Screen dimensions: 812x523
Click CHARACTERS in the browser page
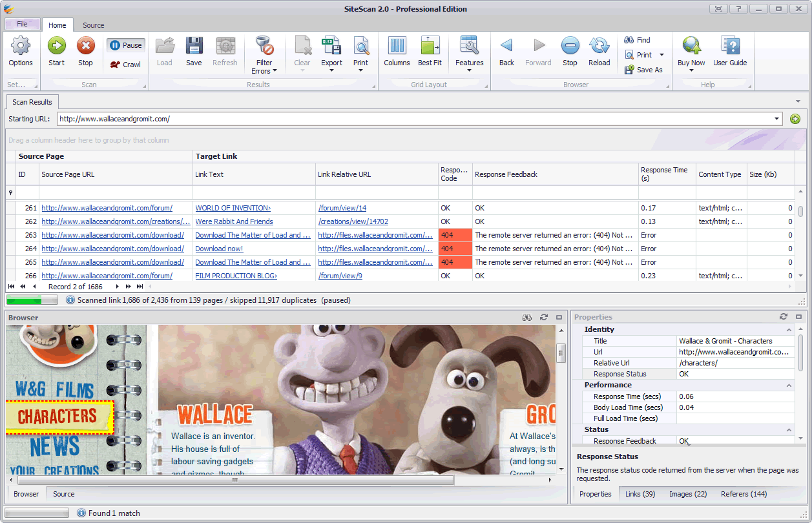point(58,416)
